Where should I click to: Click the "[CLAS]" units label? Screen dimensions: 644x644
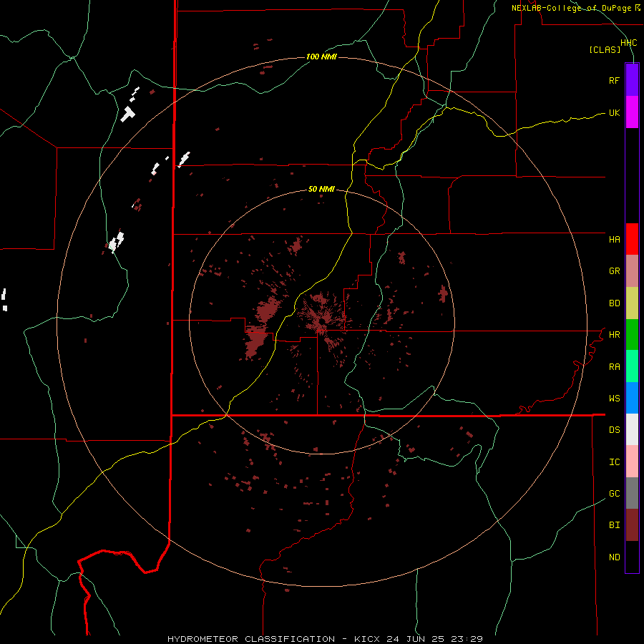pos(605,49)
